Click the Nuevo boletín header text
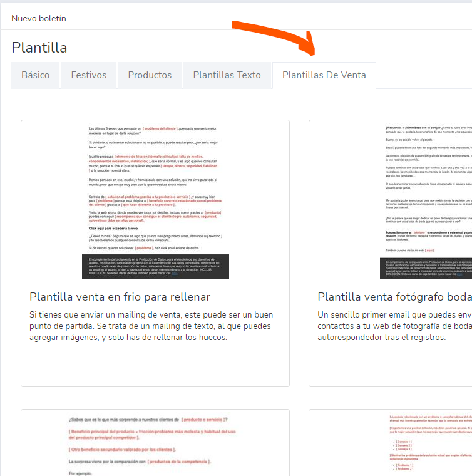Image resolution: width=472 pixels, height=476 pixels. [39, 19]
